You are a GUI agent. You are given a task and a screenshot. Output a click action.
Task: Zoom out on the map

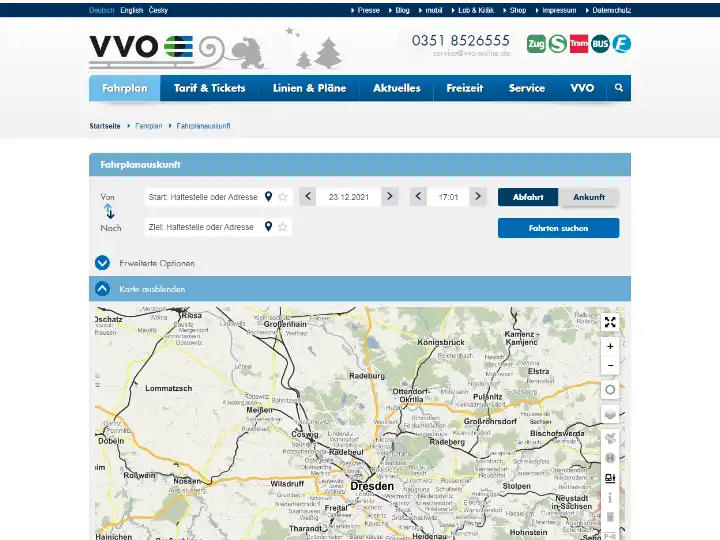(x=610, y=366)
